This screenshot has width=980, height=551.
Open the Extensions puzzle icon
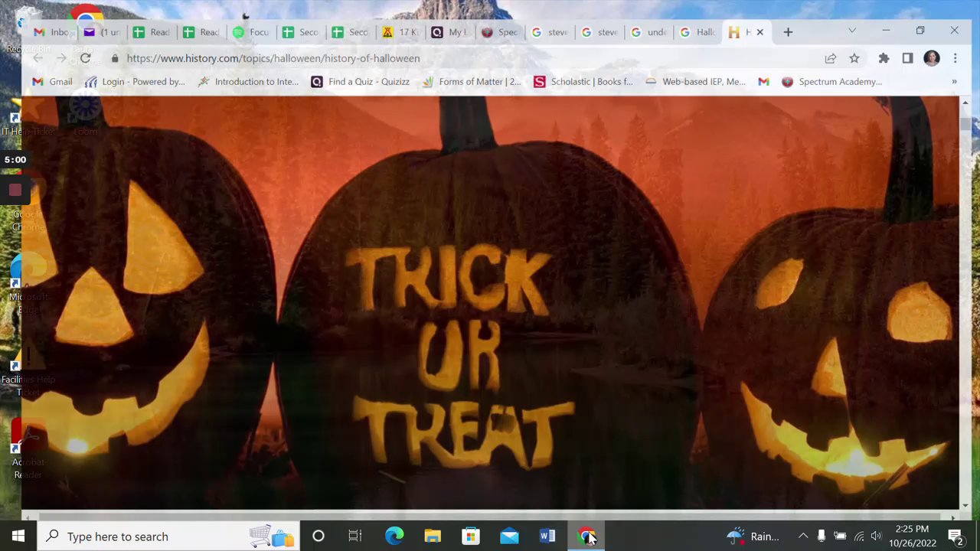884,58
